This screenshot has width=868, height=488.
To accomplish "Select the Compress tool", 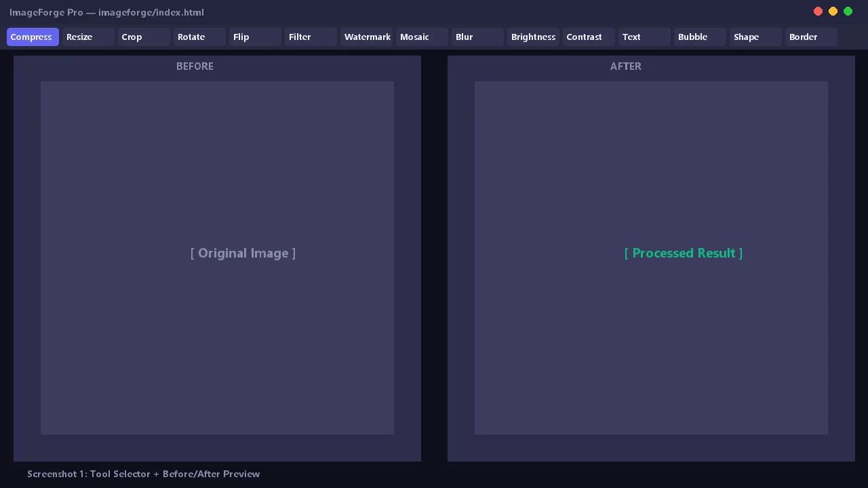I will [x=33, y=37].
